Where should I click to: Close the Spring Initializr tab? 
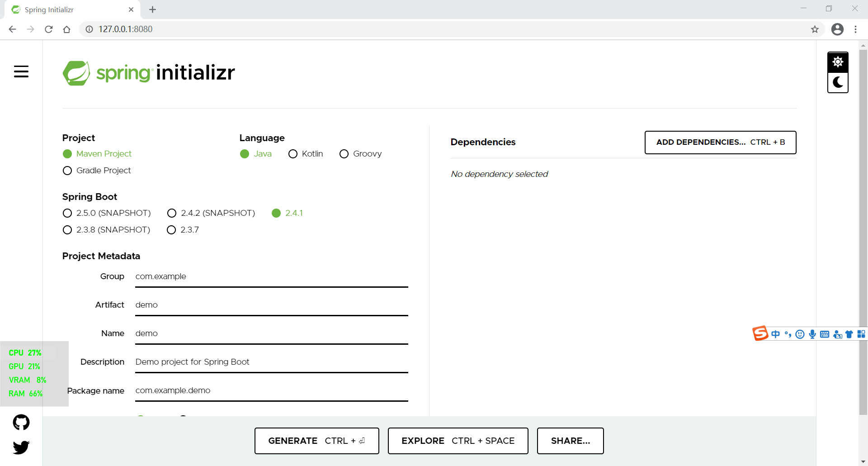[x=131, y=10]
